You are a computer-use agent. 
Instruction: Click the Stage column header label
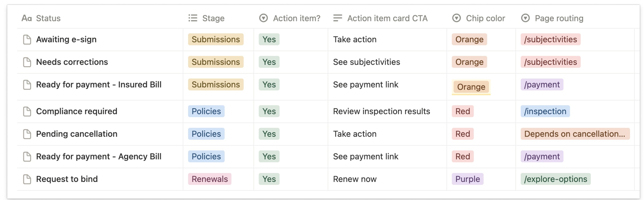(213, 18)
